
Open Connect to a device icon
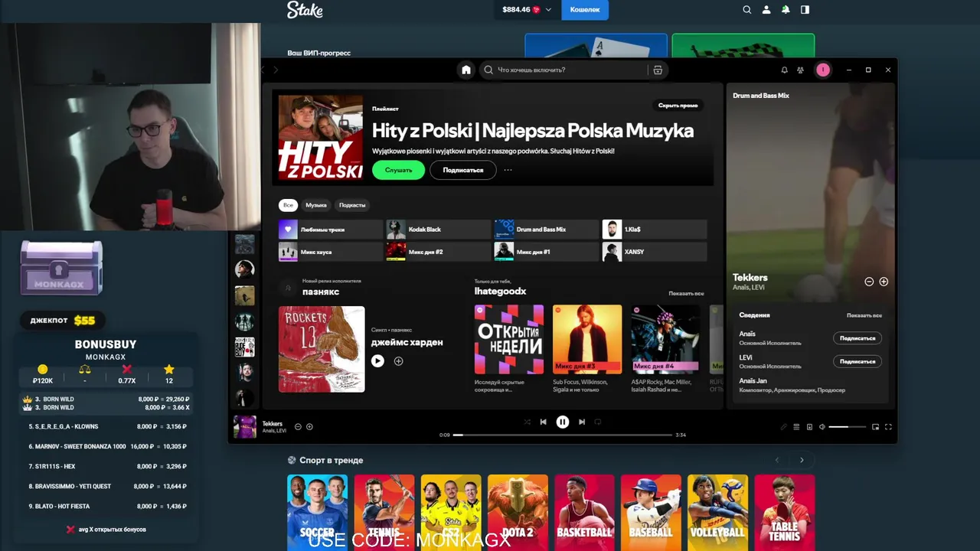pos(809,427)
